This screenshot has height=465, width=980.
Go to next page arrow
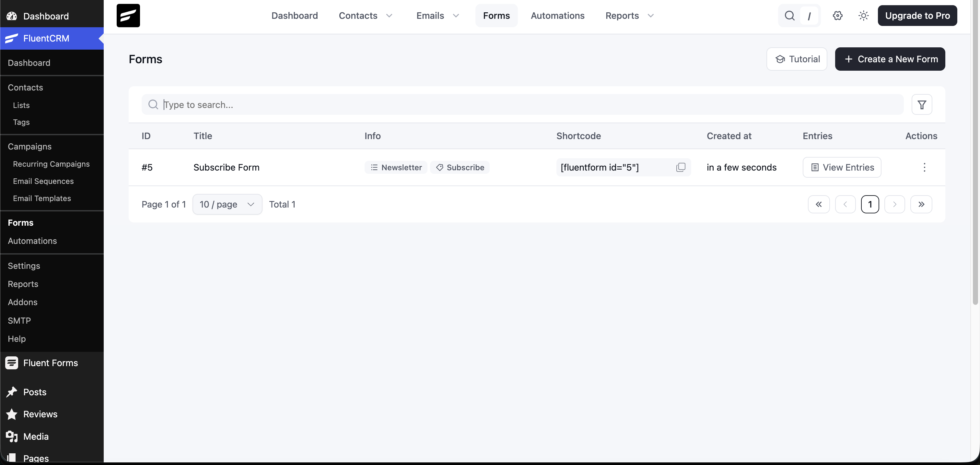(894, 204)
